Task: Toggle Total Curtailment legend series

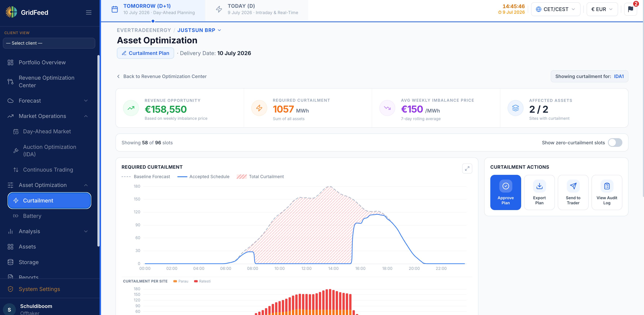Action: click(260, 176)
